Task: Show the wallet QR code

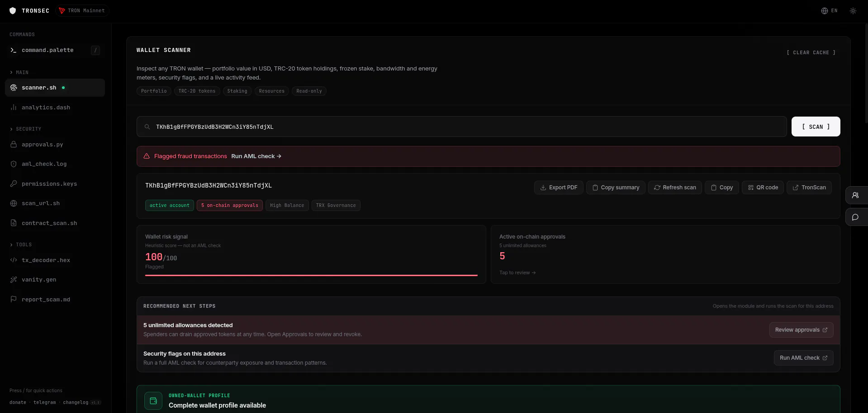Action: point(763,188)
